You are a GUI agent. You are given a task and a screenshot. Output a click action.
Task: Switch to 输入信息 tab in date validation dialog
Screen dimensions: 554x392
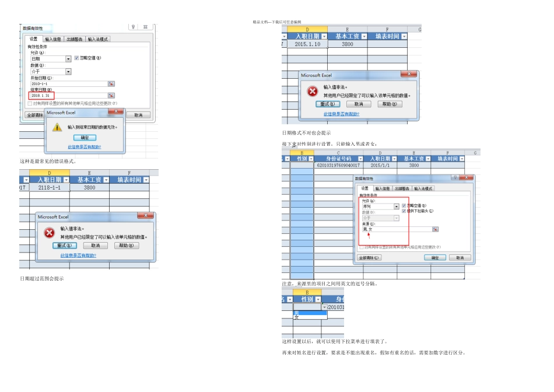tap(53, 39)
